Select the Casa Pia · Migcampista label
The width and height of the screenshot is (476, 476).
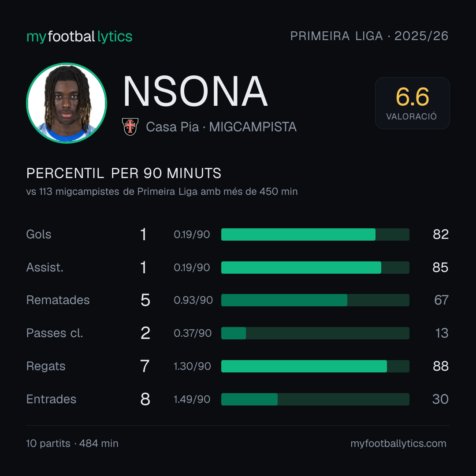click(x=221, y=127)
